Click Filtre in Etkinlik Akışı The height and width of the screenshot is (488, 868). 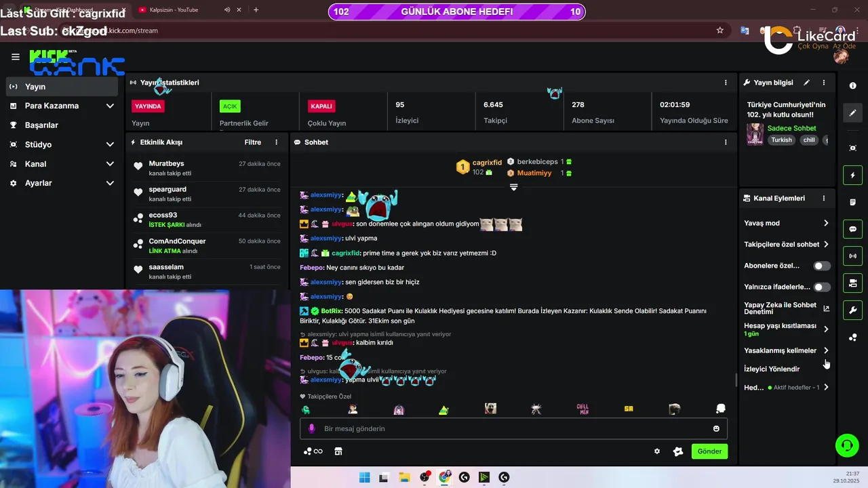point(253,142)
